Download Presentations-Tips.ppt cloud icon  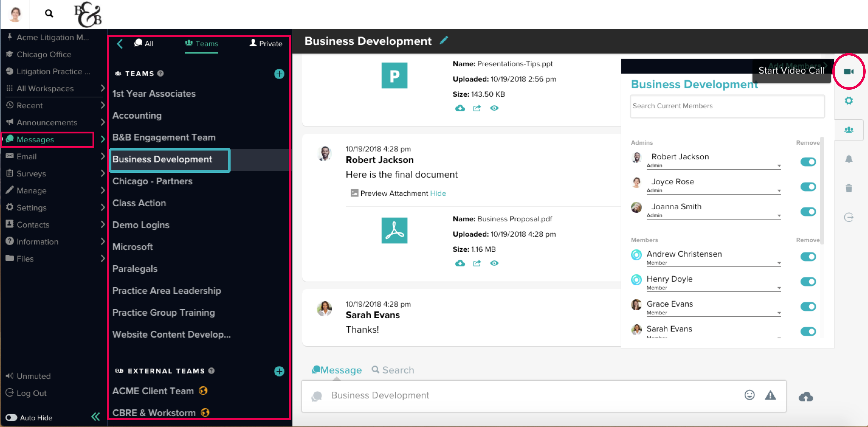tap(460, 108)
